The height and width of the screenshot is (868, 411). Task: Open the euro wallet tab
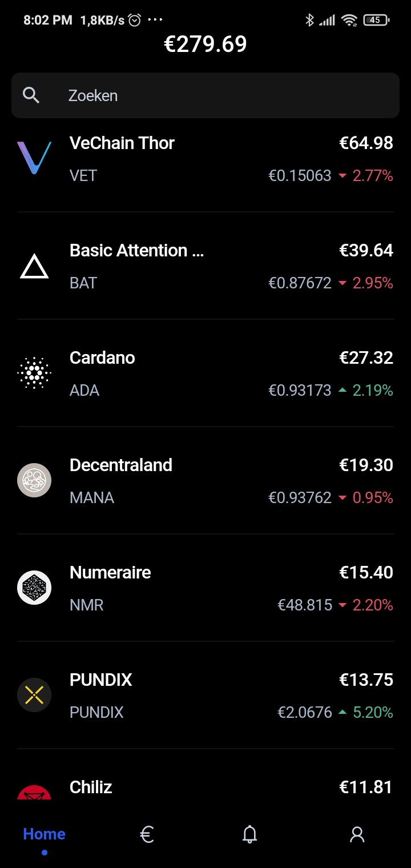(x=147, y=835)
